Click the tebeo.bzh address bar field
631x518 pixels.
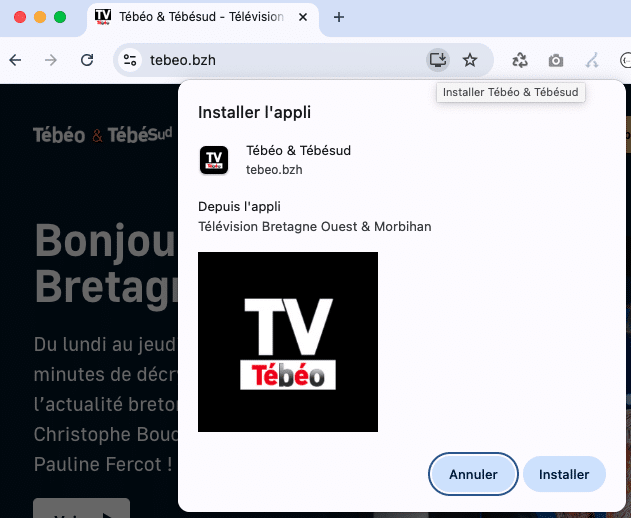pyautogui.click(x=280, y=60)
